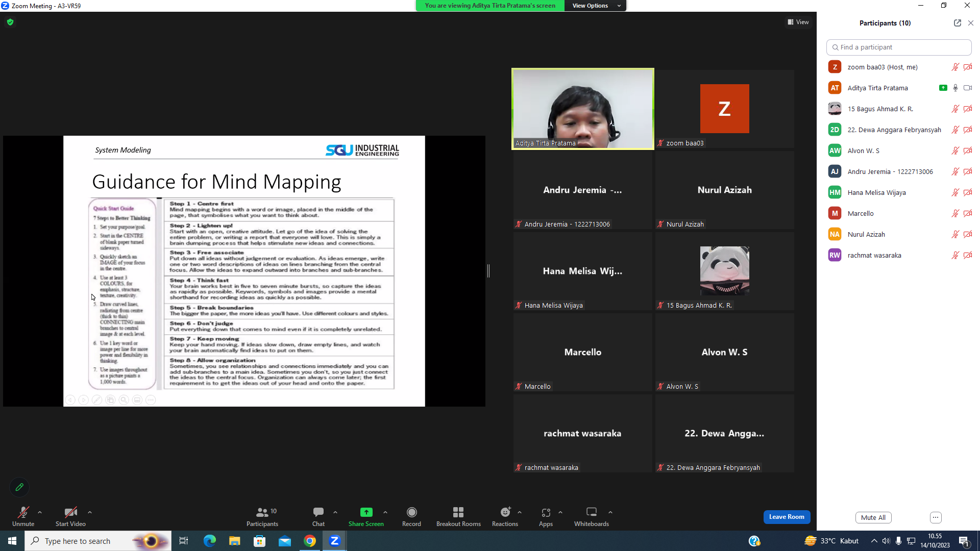Click Aditya Tirta Pratama's video icon in list

click(968, 88)
